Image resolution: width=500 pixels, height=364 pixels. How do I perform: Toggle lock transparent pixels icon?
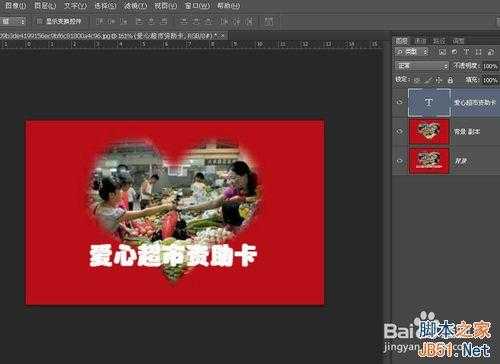(x=417, y=80)
